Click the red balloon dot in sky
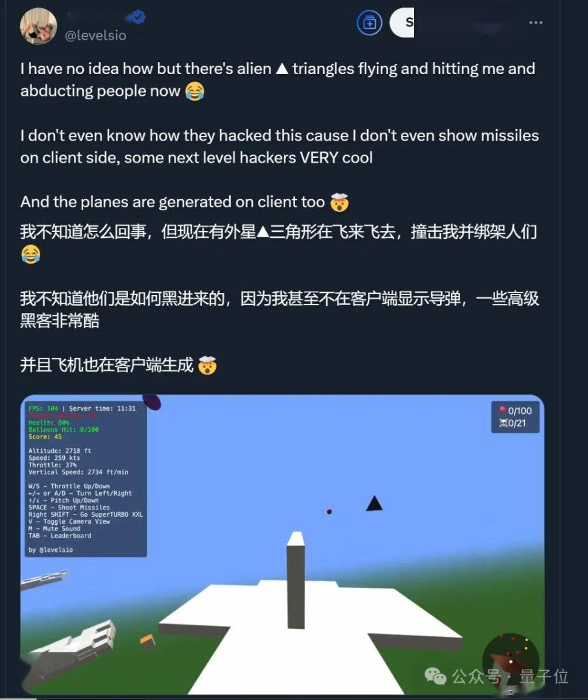Image resolution: width=588 pixels, height=700 pixels. click(x=329, y=511)
